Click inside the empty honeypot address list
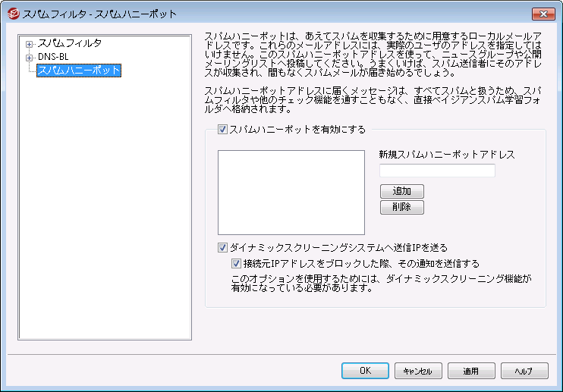Screen dimensions: 563x392 tap(291, 192)
